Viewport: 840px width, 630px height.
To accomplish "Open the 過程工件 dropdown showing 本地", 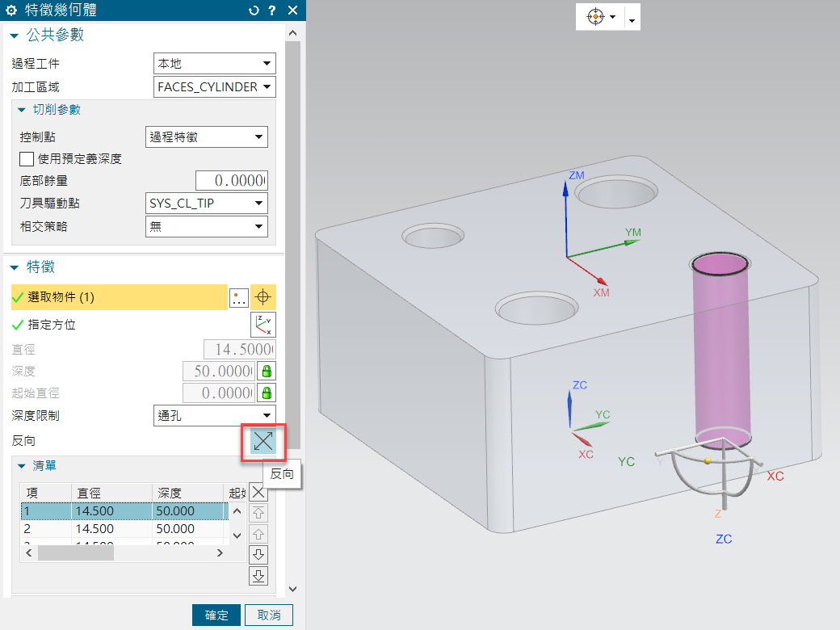I will pos(214,63).
